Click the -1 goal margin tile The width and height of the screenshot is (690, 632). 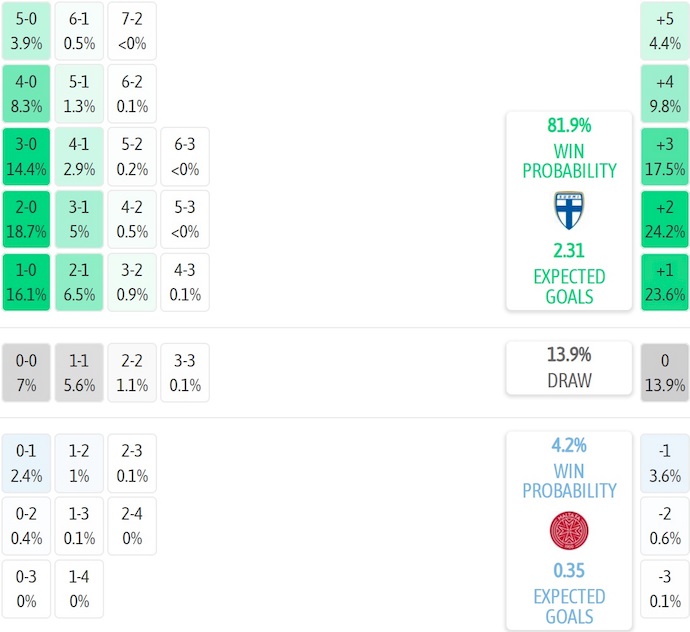tap(665, 463)
